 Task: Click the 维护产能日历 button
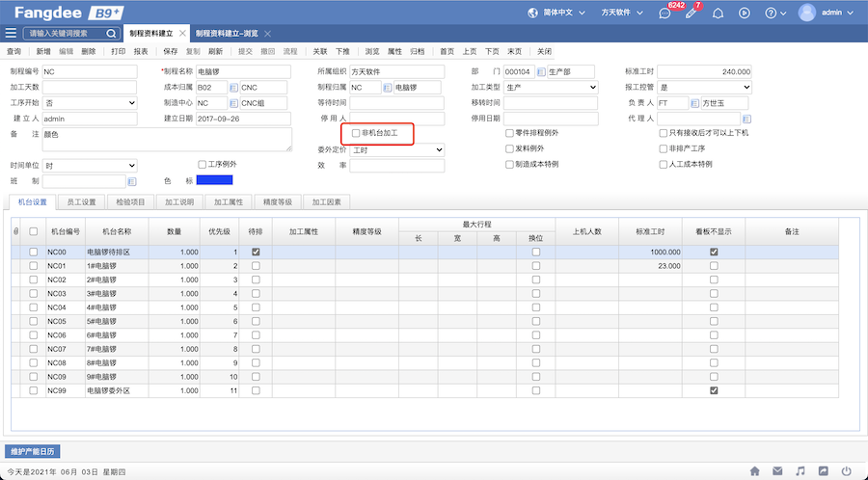[33, 451]
